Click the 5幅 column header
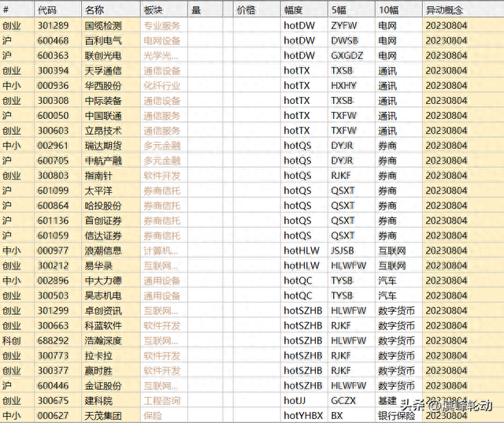Viewport: 504px width, 423px height. [351, 10]
